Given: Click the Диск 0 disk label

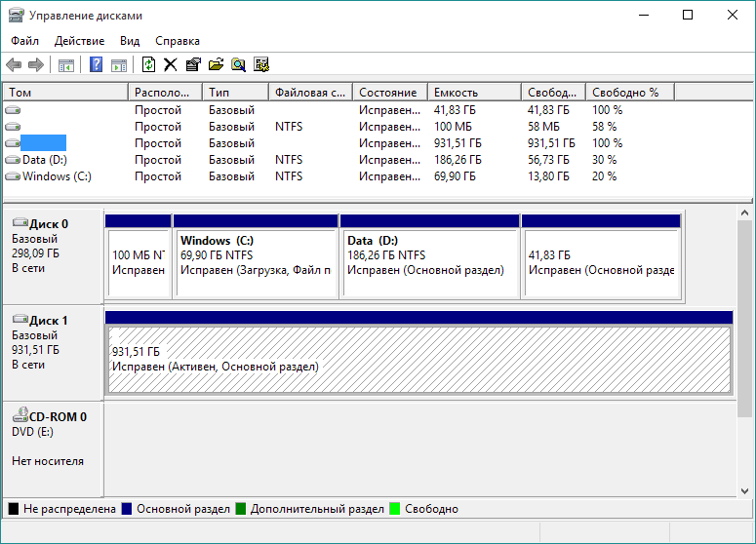Looking at the screenshot, I should (x=49, y=224).
